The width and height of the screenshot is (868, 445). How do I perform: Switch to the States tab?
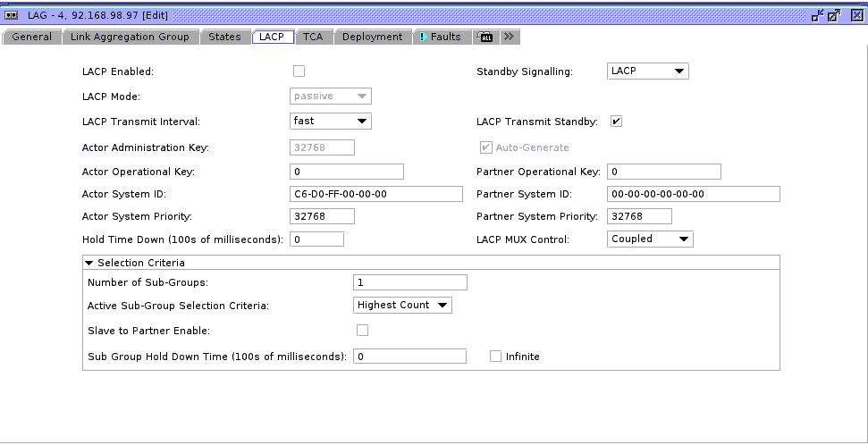tap(224, 37)
